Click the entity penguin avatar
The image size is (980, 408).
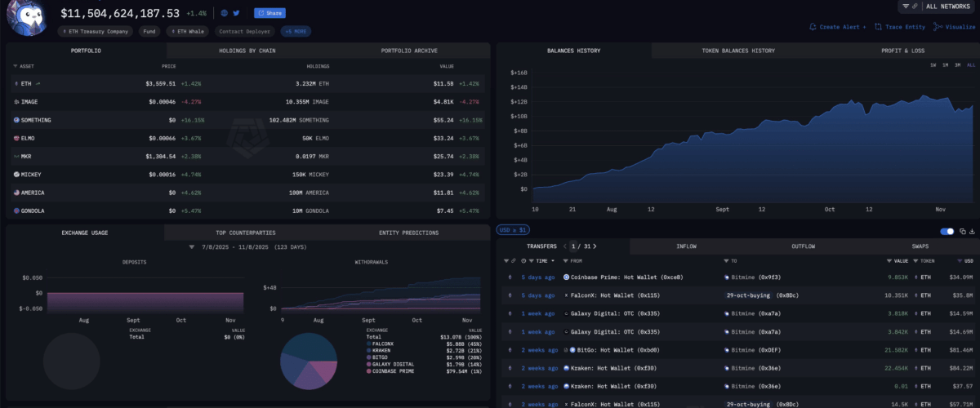(27, 16)
